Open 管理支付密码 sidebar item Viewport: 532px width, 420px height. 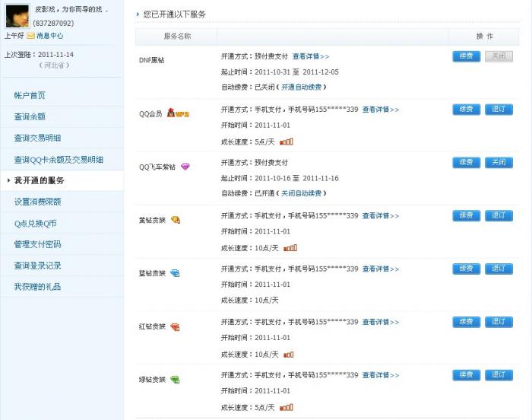(37, 244)
